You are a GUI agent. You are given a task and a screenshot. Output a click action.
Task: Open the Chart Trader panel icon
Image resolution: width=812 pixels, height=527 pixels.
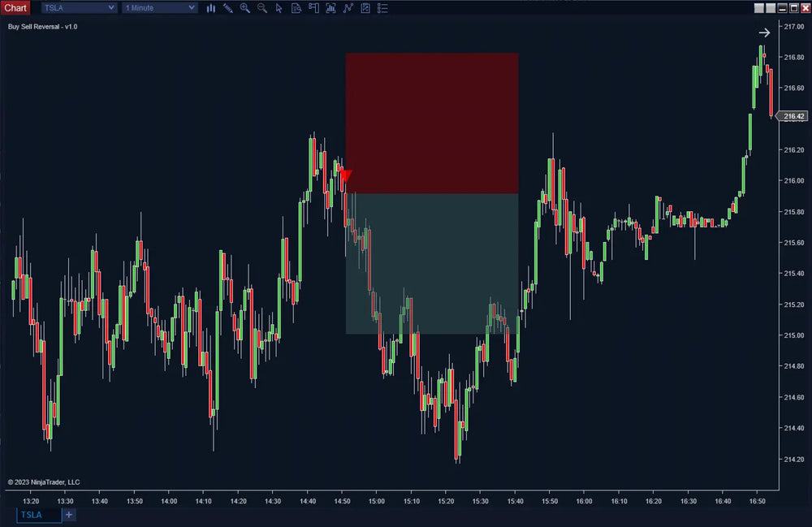click(315, 8)
